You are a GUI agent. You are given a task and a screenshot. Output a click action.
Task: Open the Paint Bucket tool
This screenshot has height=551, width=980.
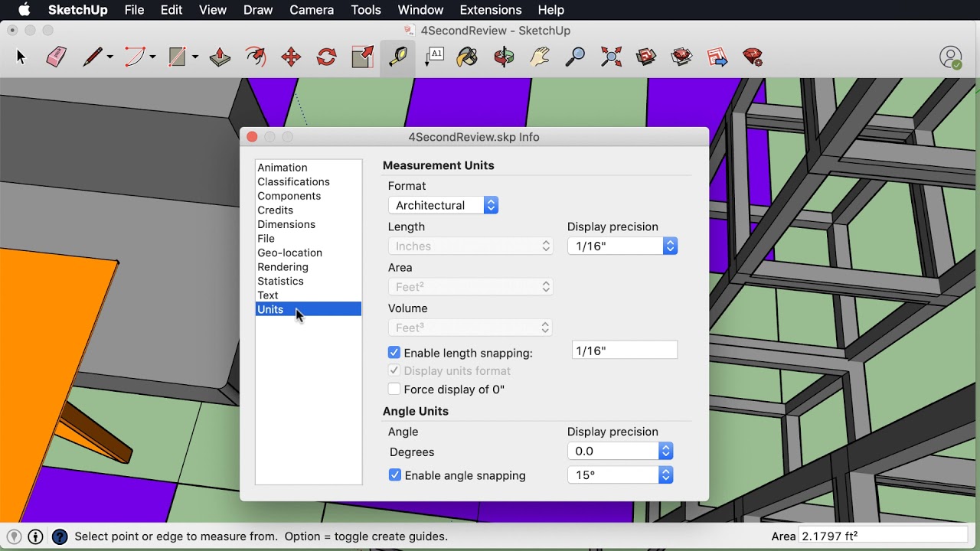point(467,57)
